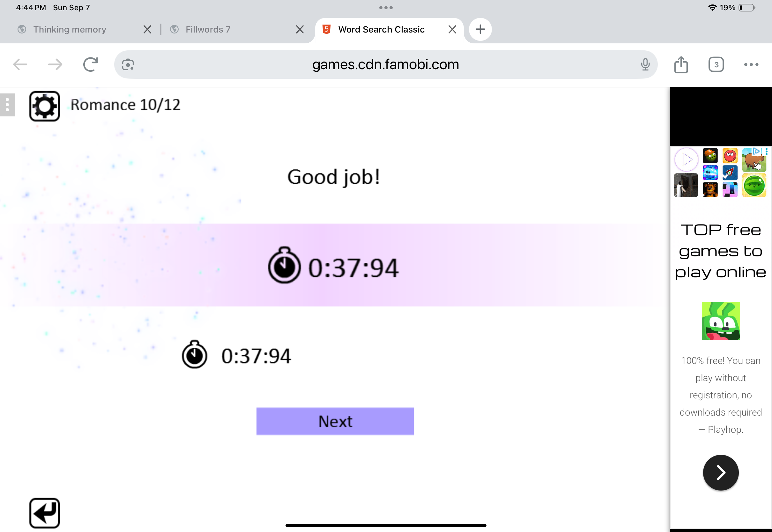Viewport: 772px width, 532px height.
Task: Open the tab switcher showing 3 tabs
Action: [x=716, y=64]
